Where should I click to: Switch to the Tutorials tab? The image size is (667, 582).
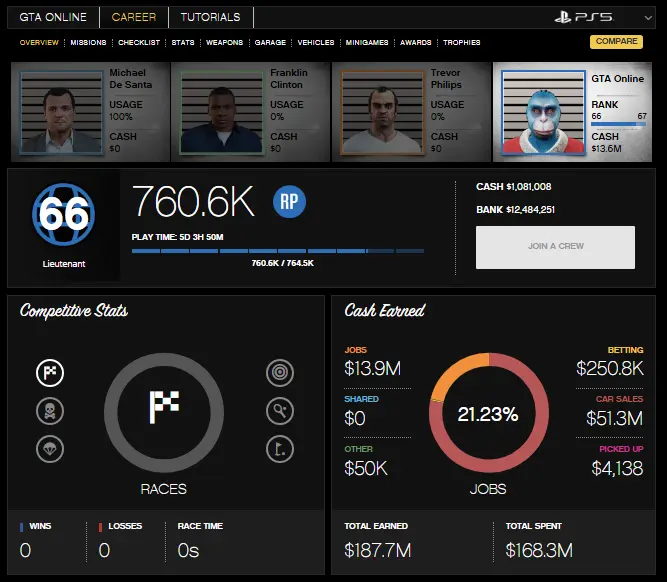[210, 17]
